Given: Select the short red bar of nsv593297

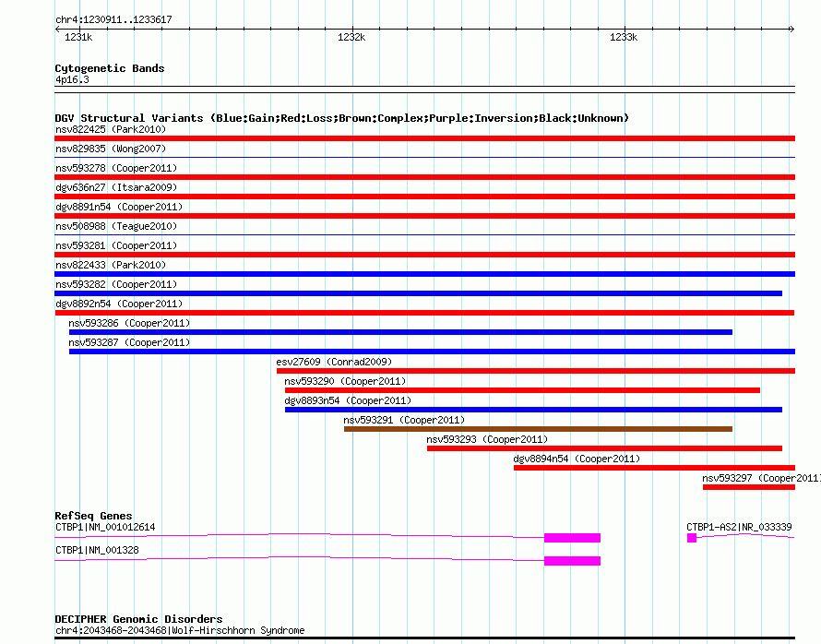Looking at the screenshot, I should tap(749, 487).
